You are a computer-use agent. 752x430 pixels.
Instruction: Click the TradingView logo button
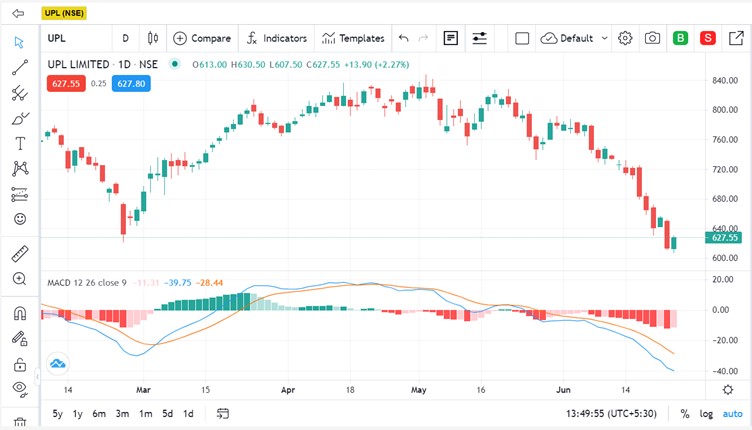(58, 364)
